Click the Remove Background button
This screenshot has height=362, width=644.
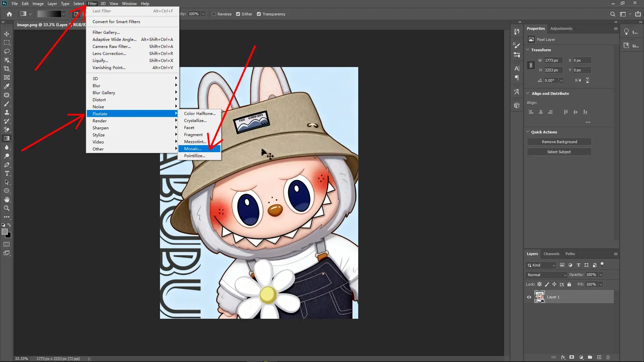[559, 141]
